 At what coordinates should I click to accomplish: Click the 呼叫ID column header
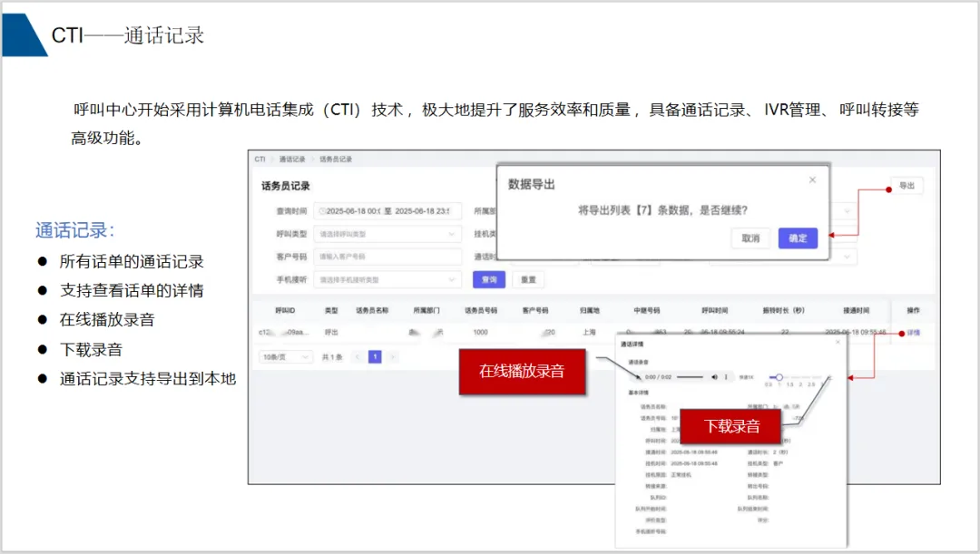pos(285,310)
